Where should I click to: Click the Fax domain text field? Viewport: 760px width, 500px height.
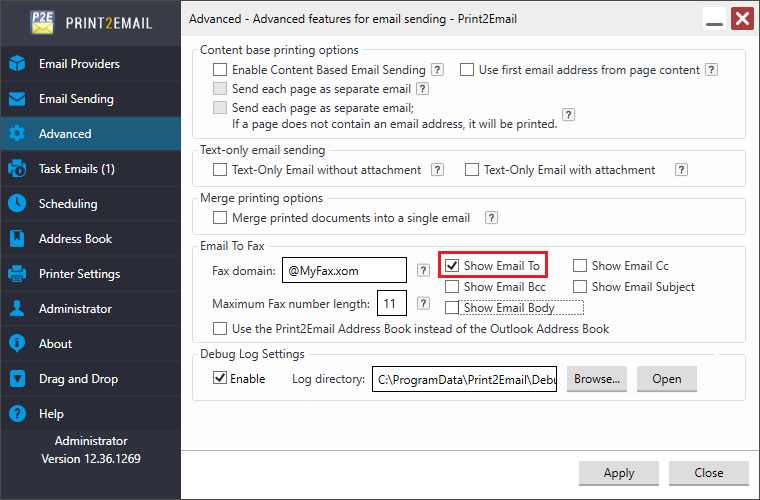point(343,270)
